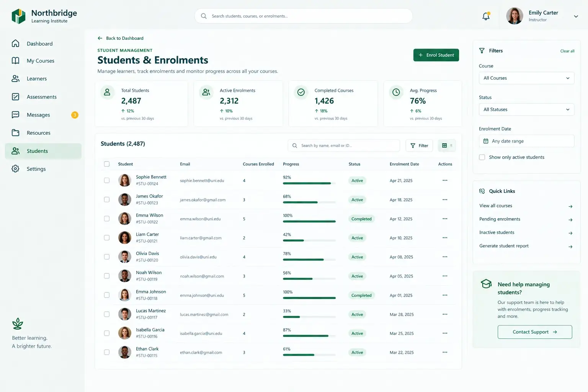This screenshot has height=392, width=588.
Task: Select Liam Carter's row checkbox
Action: tap(107, 238)
